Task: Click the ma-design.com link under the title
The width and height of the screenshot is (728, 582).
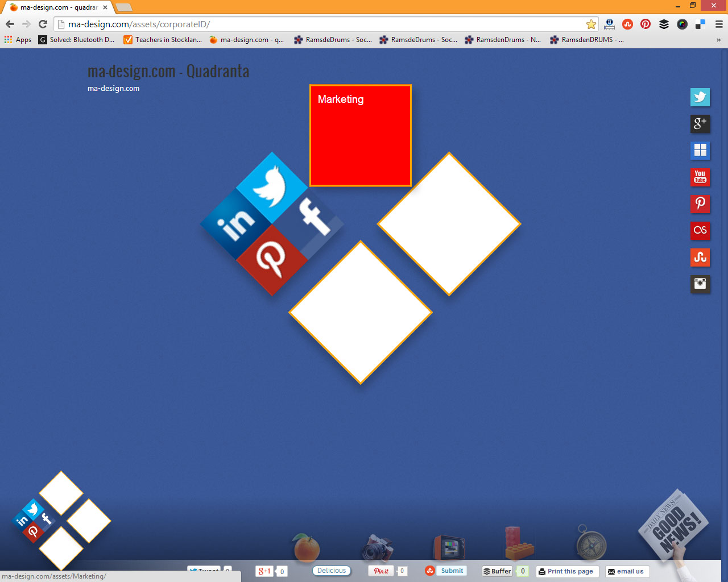Action: [113, 89]
